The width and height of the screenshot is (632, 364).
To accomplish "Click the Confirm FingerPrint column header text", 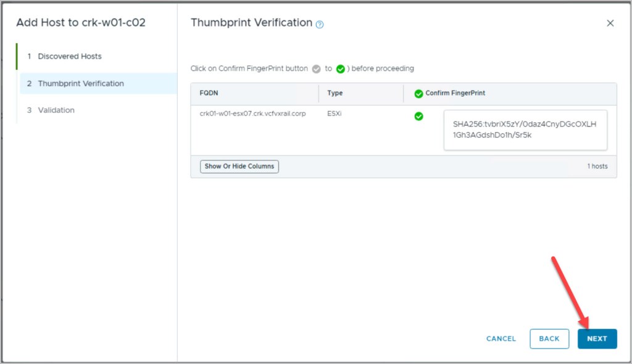I will 455,93.
